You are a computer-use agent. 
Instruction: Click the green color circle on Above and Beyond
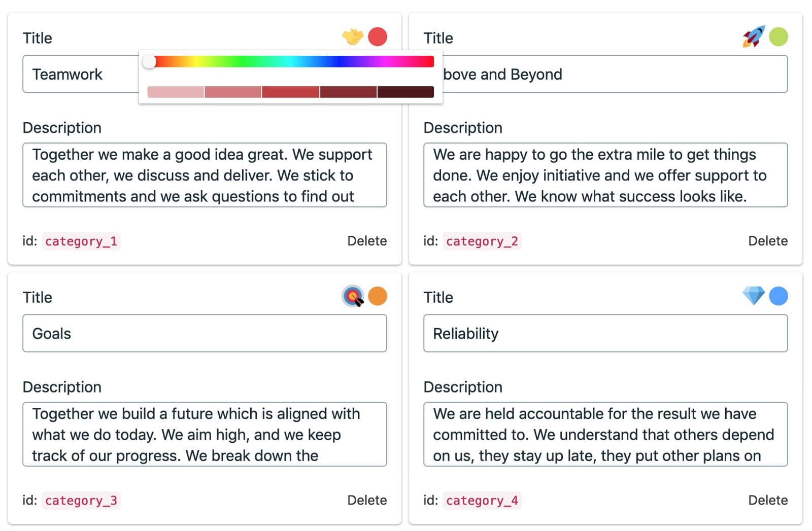point(779,36)
